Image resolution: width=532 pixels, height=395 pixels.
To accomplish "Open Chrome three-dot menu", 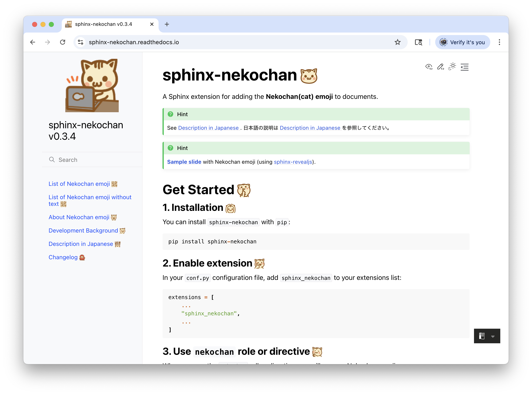I will tap(499, 42).
